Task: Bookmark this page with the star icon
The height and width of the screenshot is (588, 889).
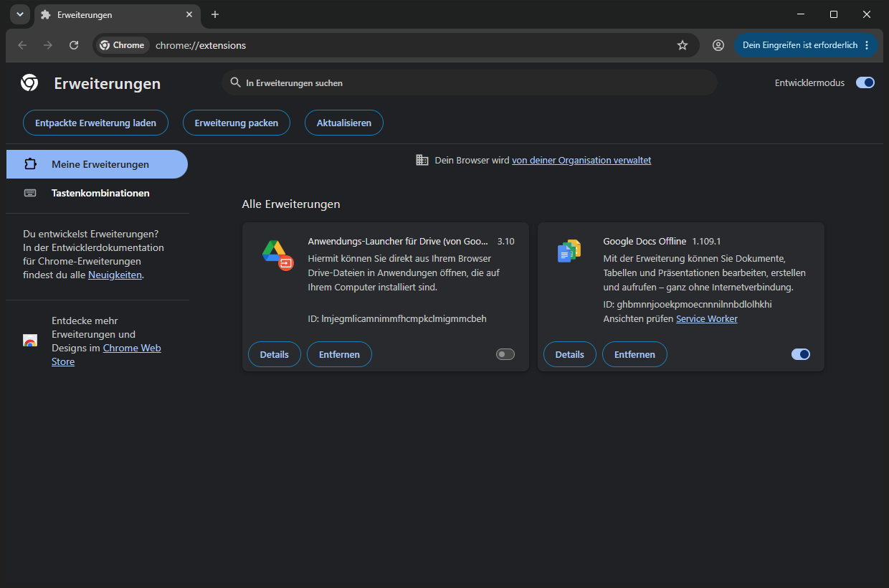Action: coord(683,45)
